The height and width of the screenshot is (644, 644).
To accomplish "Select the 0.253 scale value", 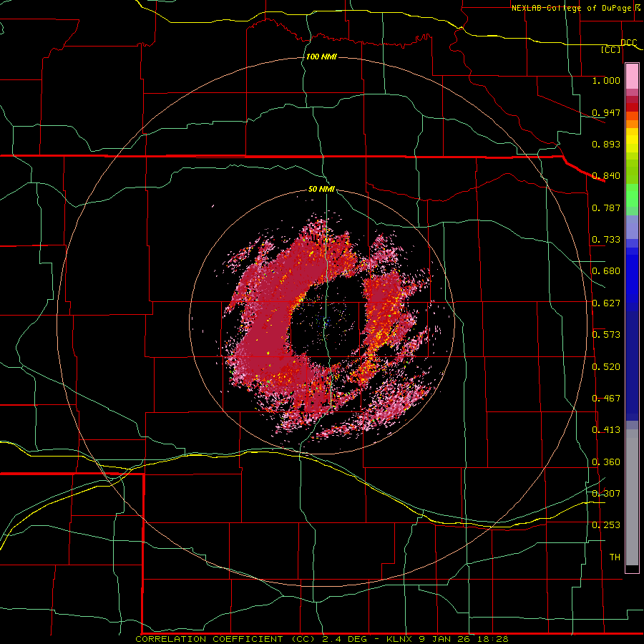I will click(606, 525).
